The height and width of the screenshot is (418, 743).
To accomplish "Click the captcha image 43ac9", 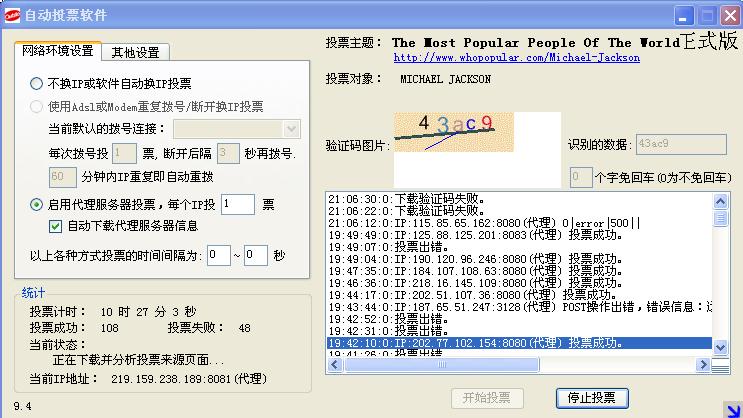I will 453,132.
